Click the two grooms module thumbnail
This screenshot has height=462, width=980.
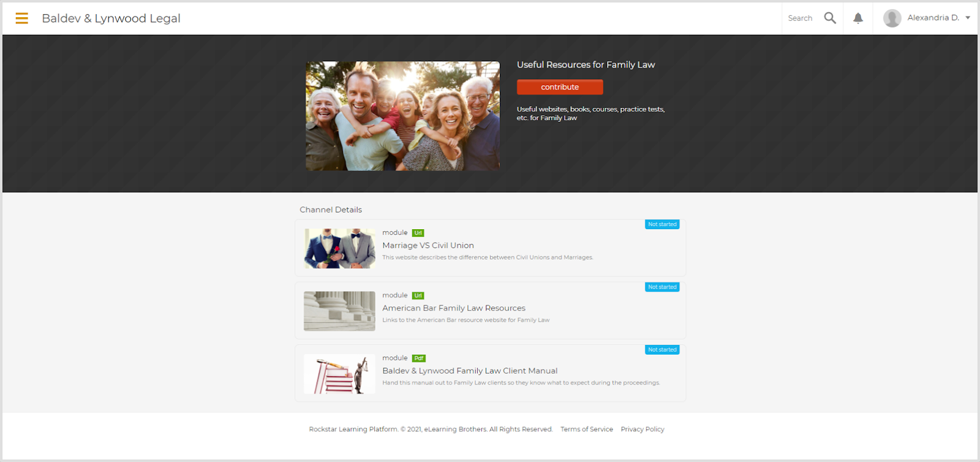339,248
